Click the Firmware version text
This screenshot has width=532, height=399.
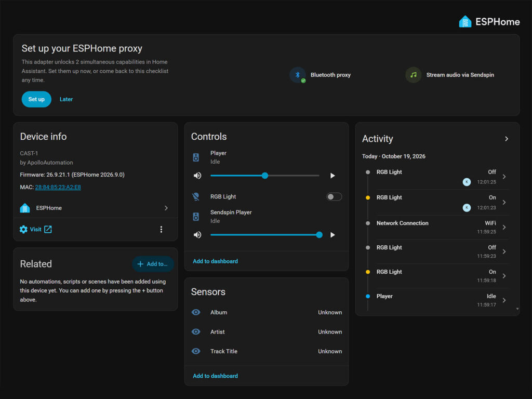(x=72, y=175)
